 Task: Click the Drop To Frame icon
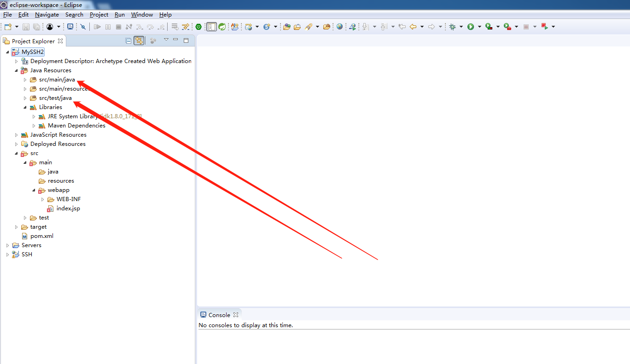175,27
